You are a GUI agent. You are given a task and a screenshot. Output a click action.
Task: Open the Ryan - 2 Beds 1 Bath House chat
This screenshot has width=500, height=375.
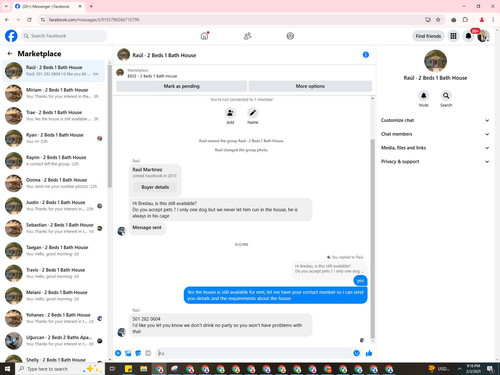[54, 138]
